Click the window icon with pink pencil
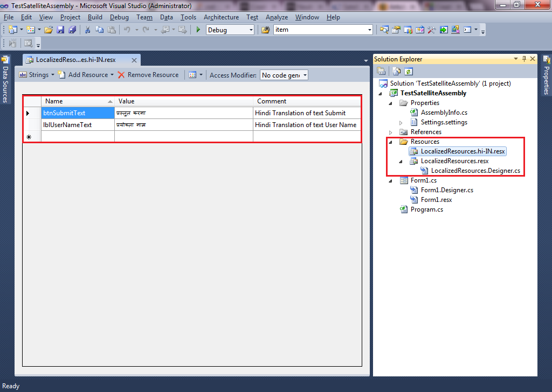Screen dimensions: 552x392 [420, 30]
